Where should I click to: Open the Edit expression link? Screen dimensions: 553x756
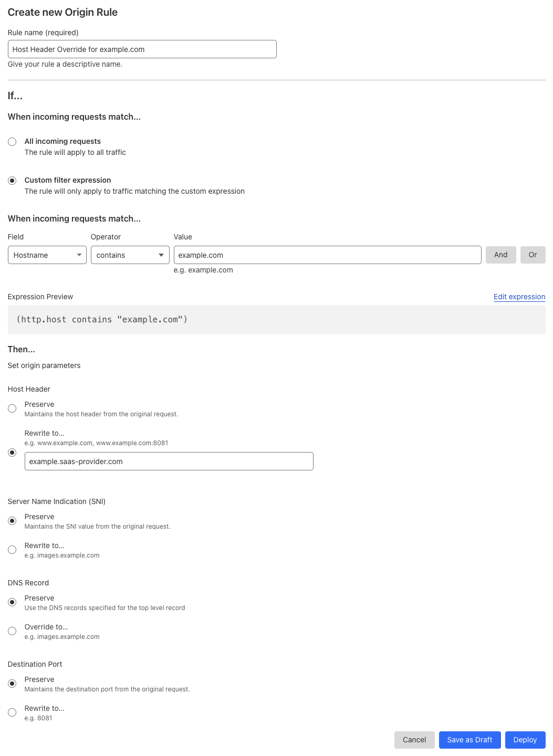519,297
